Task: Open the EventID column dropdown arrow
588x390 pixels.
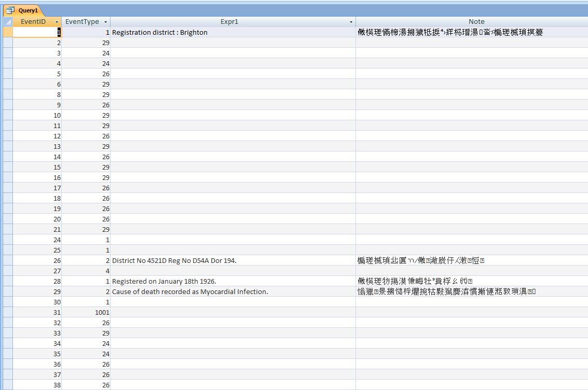Action: (57, 22)
